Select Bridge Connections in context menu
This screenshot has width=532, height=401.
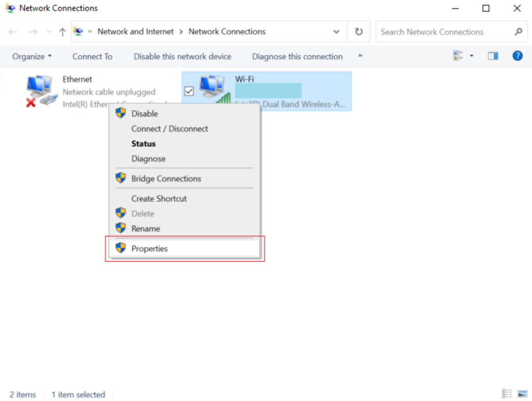point(166,178)
